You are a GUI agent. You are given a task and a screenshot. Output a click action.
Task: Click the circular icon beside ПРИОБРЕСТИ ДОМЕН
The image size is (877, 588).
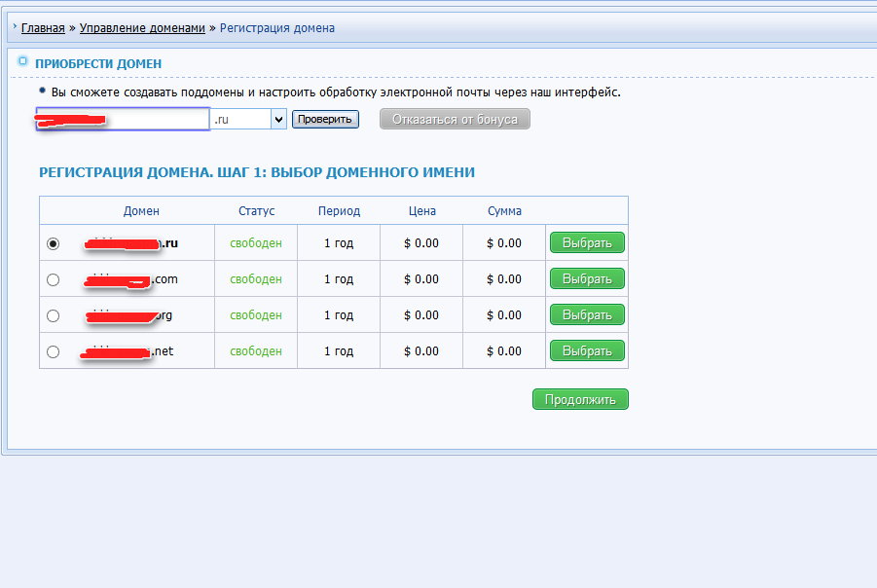click(x=22, y=62)
